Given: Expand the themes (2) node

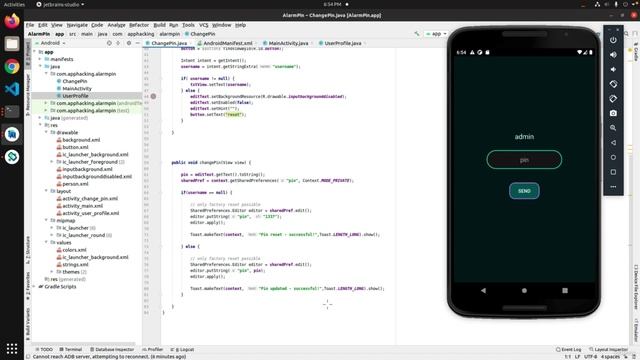Looking at the screenshot, I should coord(52,272).
